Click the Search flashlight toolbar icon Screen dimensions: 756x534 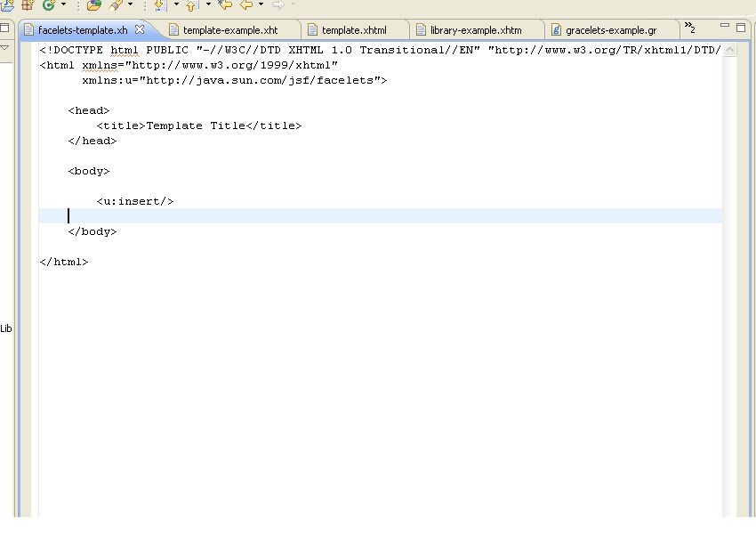115,5
